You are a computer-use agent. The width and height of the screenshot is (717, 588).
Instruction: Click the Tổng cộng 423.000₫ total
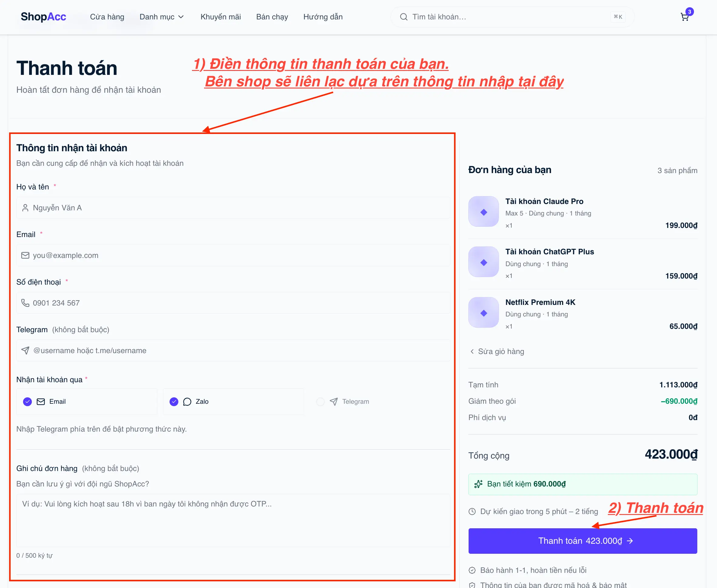point(671,455)
